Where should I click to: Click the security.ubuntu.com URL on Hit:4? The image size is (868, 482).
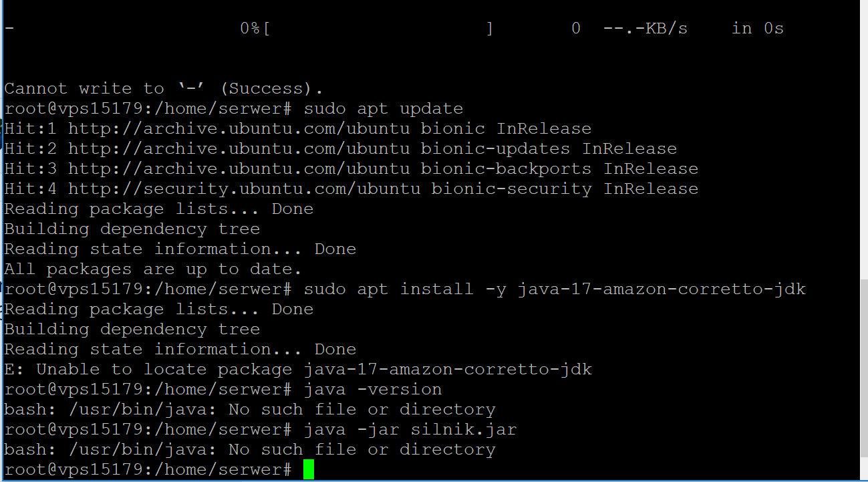click(244, 189)
